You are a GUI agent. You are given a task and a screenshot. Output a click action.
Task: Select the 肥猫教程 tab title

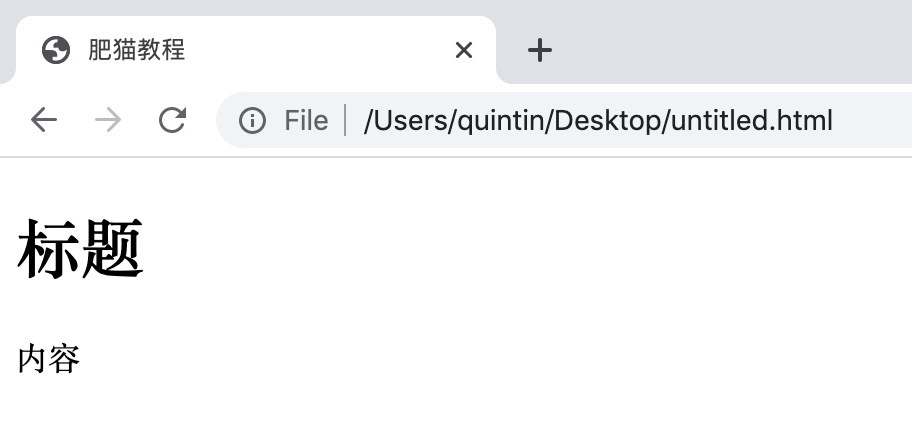137,50
